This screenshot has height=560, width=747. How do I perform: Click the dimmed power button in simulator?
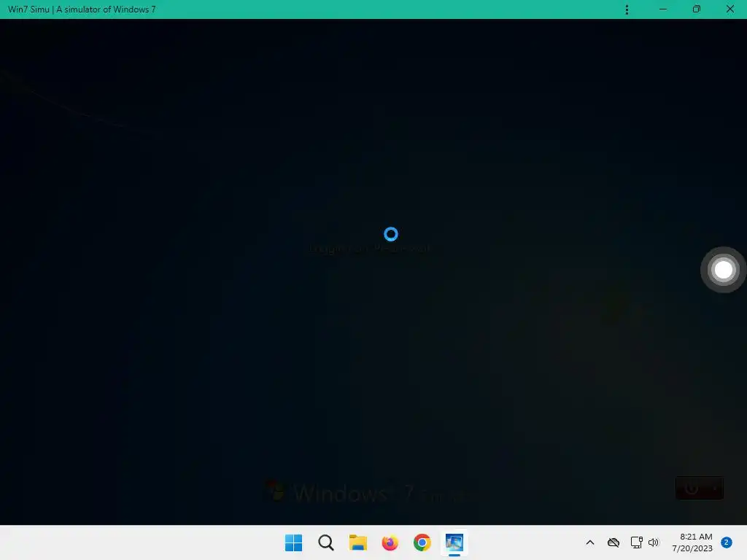point(692,488)
